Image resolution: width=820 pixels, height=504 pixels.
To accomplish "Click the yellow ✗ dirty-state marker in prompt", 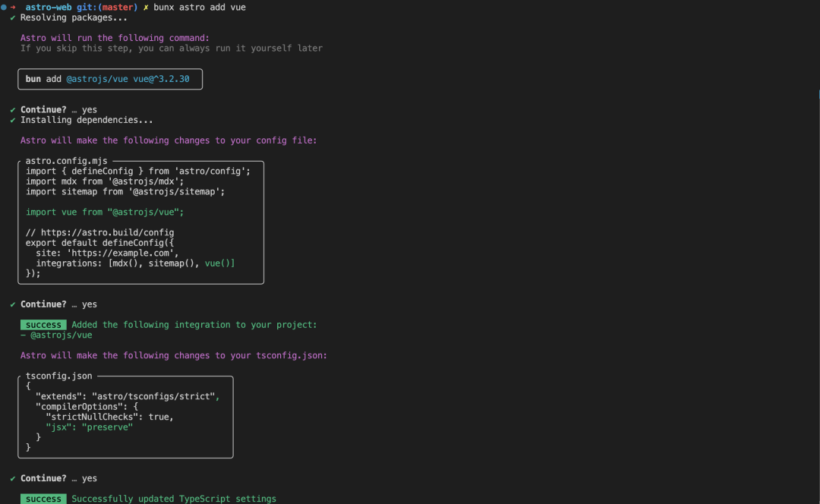I will (x=146, y=8).
